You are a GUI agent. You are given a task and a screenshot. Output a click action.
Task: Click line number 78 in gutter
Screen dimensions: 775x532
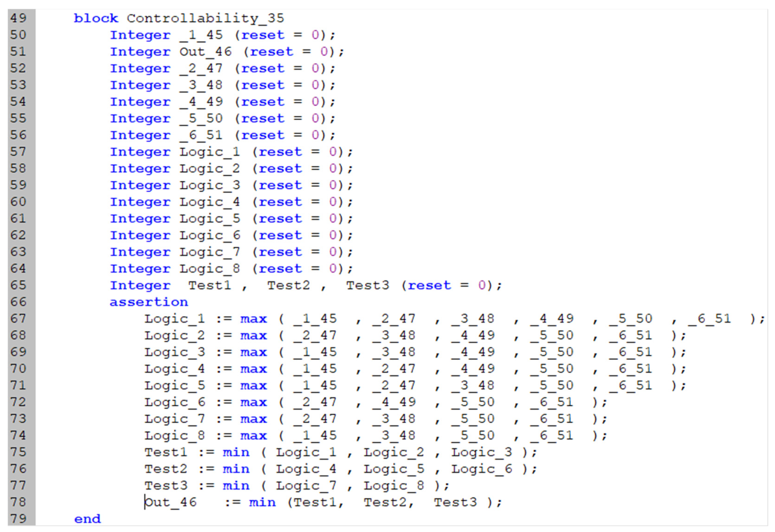pos(18,502)
